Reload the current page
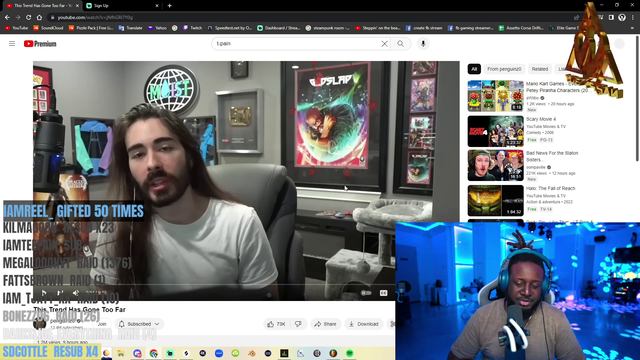The image size is (640, 360). pyautogui.click(x=29, y=18)
